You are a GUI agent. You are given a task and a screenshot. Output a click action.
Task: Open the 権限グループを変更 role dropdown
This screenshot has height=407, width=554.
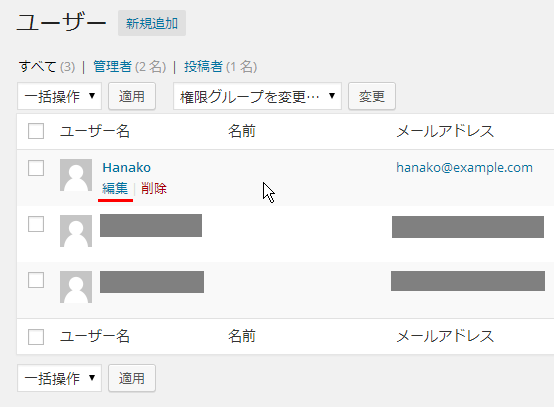[x=257, y=96]
